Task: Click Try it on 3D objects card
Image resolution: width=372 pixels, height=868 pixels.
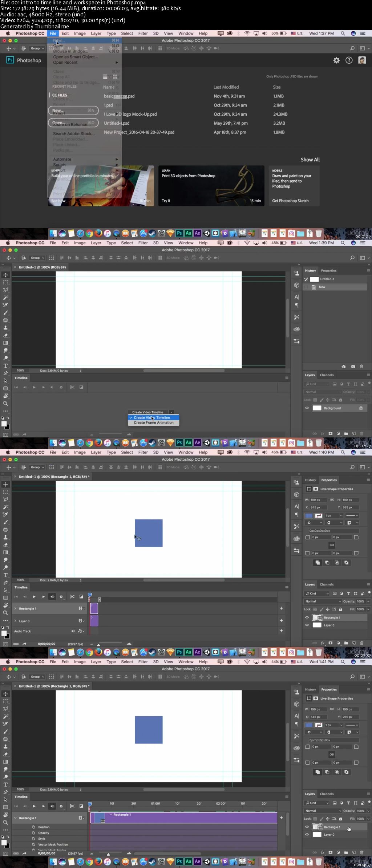Action: coord(166,201)
